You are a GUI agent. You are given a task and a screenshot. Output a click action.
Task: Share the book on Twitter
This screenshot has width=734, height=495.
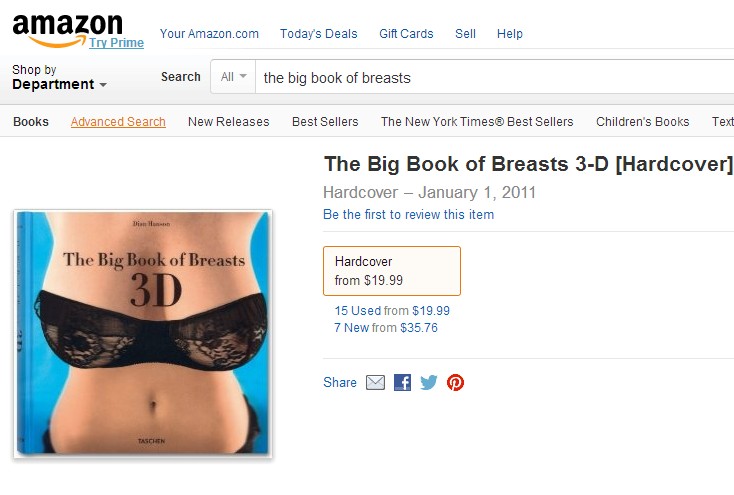[x=429, y=383]
